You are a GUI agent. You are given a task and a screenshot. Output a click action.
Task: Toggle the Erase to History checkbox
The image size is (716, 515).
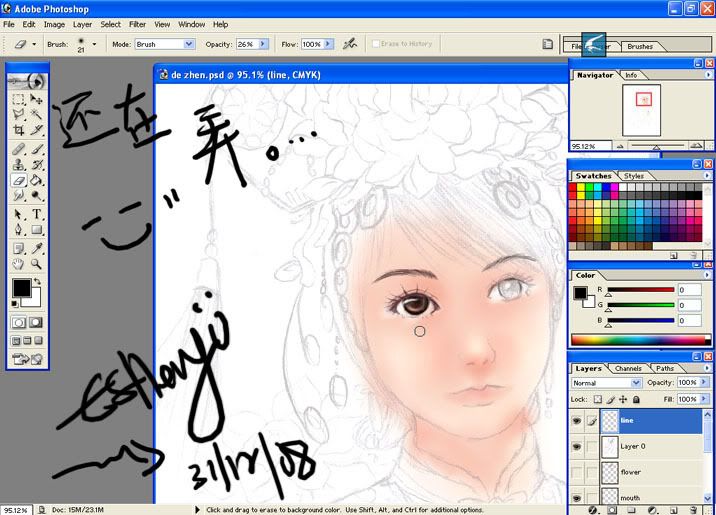coord(376,44)
